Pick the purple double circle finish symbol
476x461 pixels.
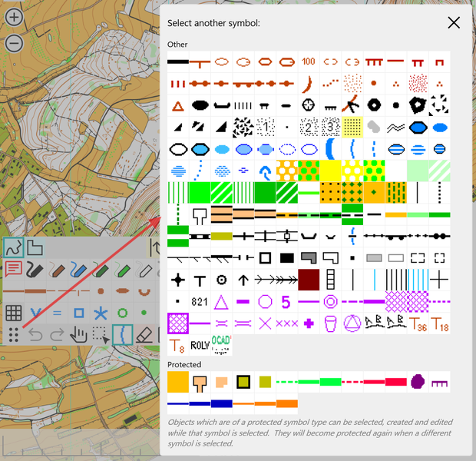coord(330,302)
